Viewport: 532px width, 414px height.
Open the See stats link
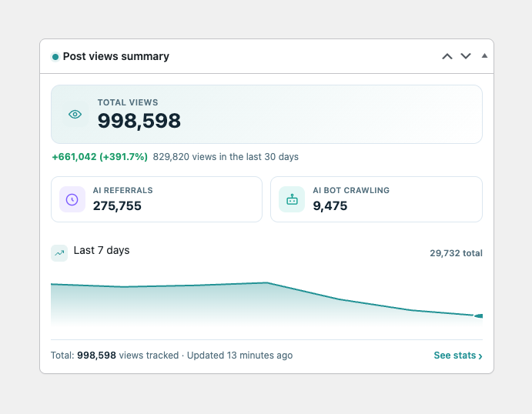click(458, 356)
